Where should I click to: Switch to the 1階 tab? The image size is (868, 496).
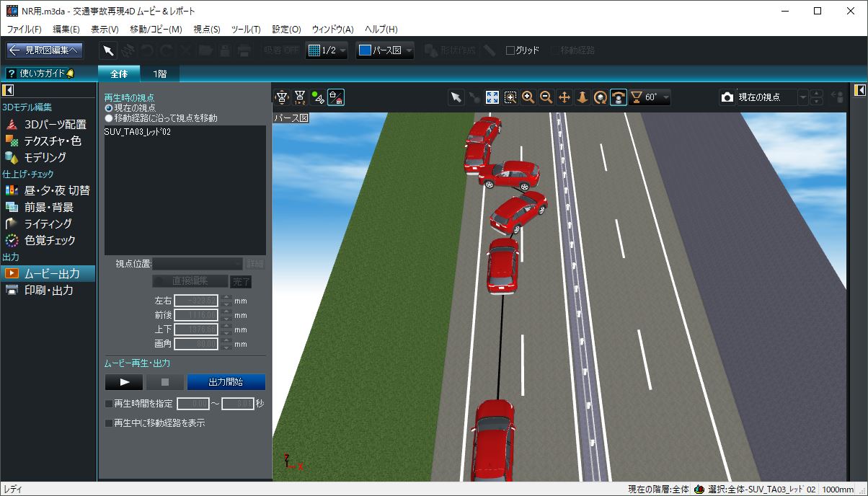159,74
